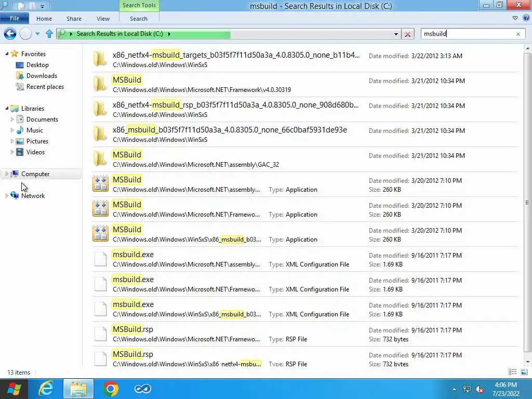Screen dimensions: 532x399
Task: Open the taskbar clock showing 4:06 PM
Action: click(506, 389)
